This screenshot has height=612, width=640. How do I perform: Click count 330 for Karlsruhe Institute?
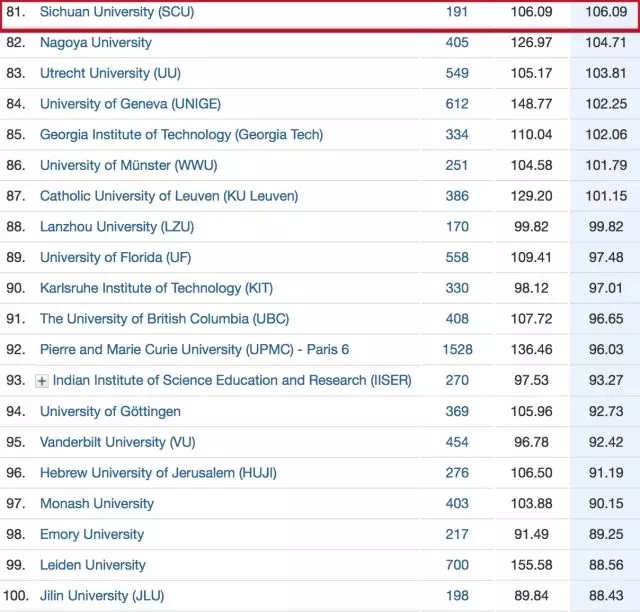457,288
